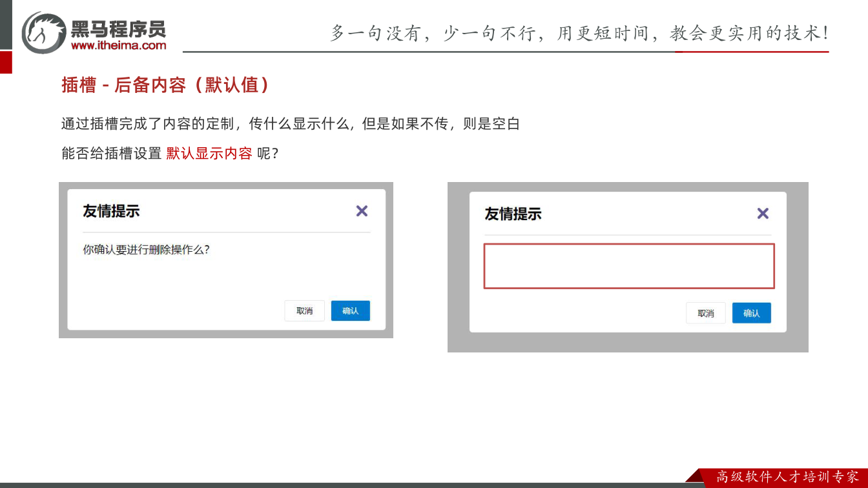868x488 pixels.
Task: Click the line starting 通过插槽完成了内容的定制
Action: (x=291, y=124)
